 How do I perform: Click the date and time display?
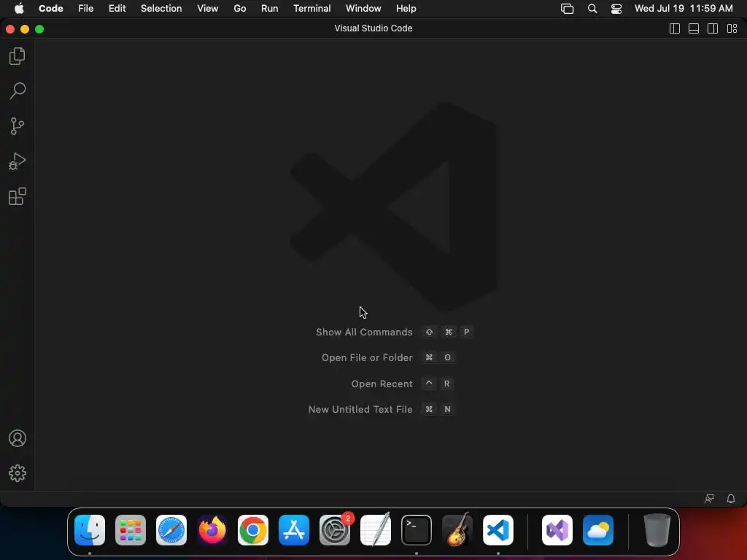(684, 8)
